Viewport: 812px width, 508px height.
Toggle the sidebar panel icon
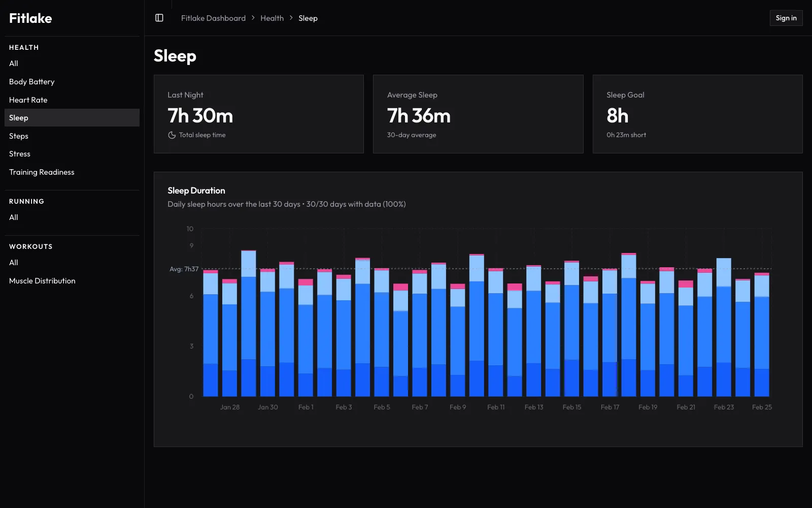pyautogui.click(x=159, y=18)
